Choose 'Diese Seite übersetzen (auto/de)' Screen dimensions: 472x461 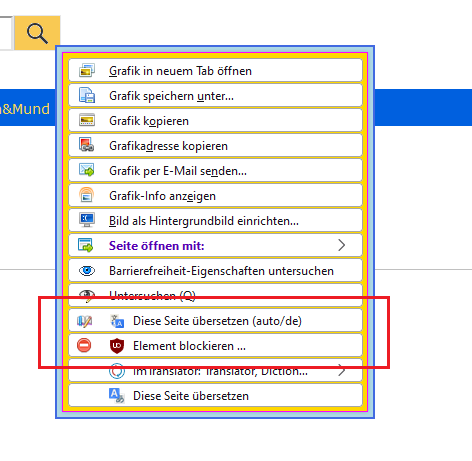215,320
